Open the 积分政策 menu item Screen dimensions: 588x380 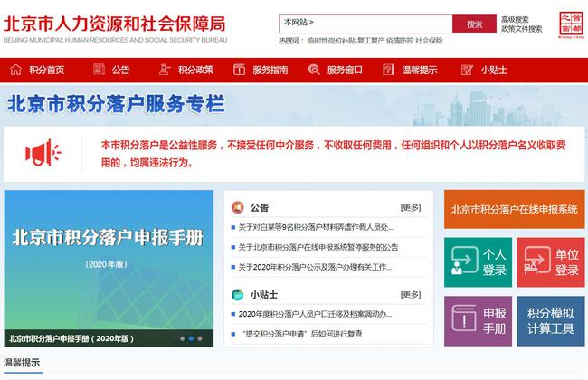pos(195,70)
